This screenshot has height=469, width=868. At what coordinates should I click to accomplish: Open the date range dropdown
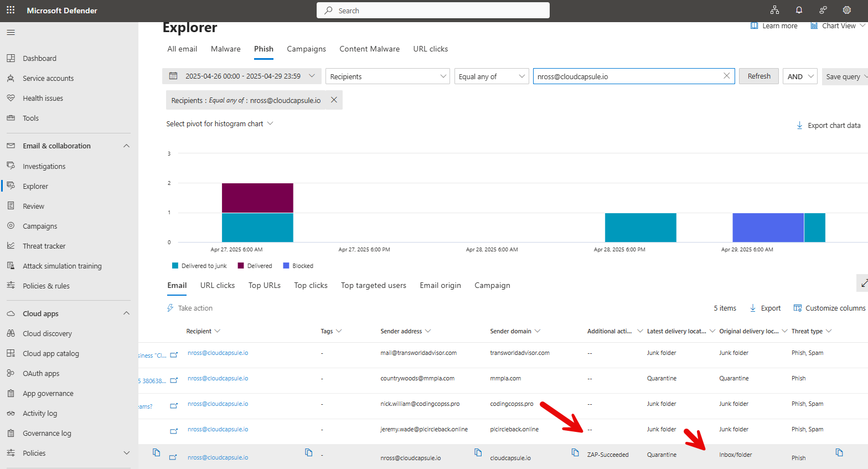[x=242, y=76]
